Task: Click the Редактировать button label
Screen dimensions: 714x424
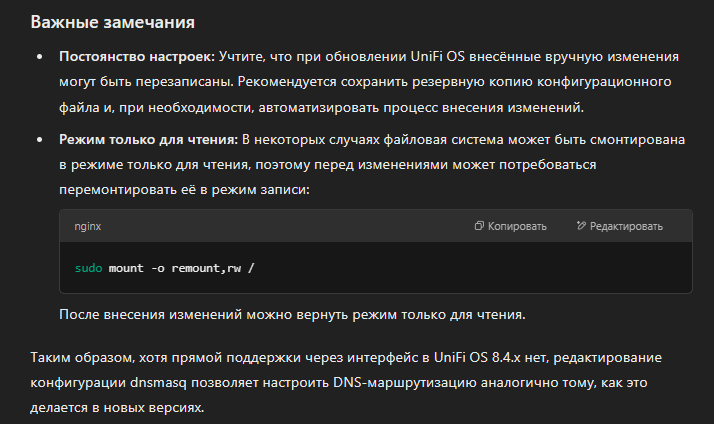Action: [626, 226]
